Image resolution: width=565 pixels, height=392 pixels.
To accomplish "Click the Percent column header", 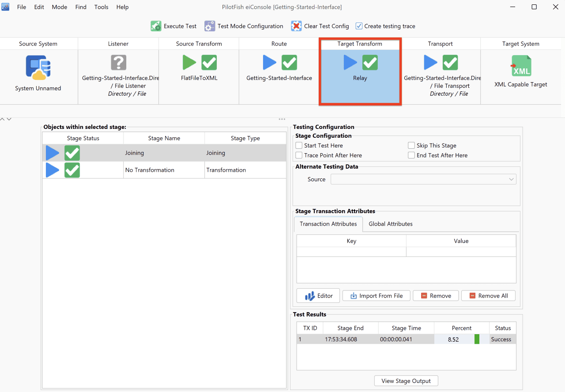I will (462, 328).
